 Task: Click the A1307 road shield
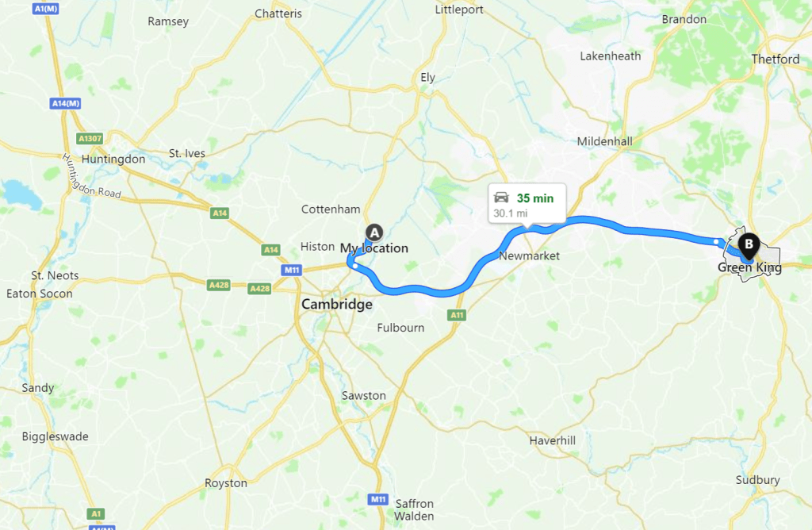tap(90, 138)
